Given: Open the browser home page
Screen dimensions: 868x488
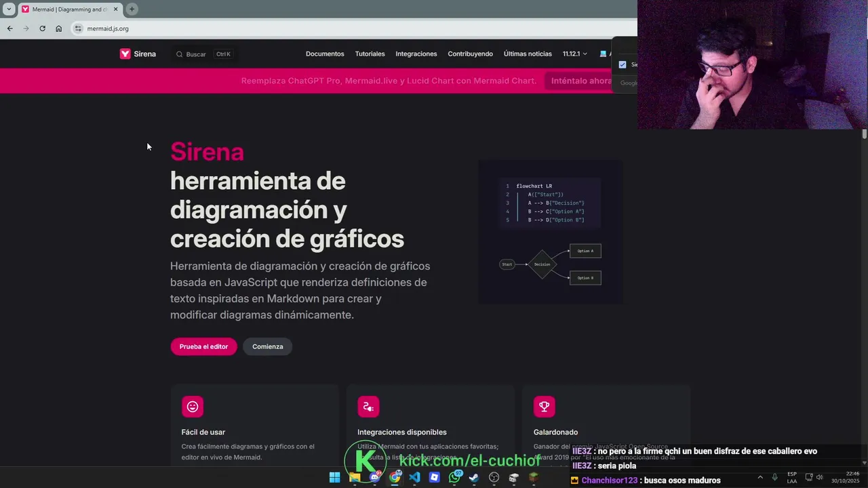Looking at the screenshot, I should (58, 28).
